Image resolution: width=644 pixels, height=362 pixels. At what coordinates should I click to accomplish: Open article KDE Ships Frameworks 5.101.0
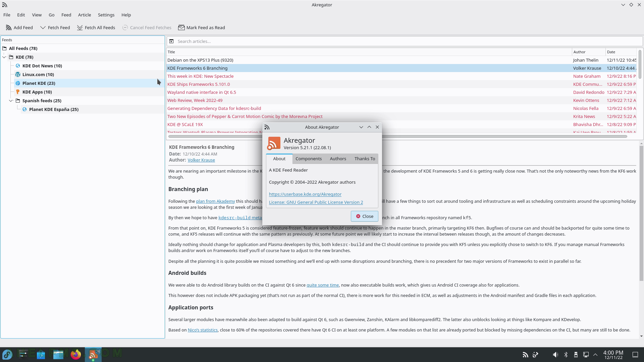401,84
